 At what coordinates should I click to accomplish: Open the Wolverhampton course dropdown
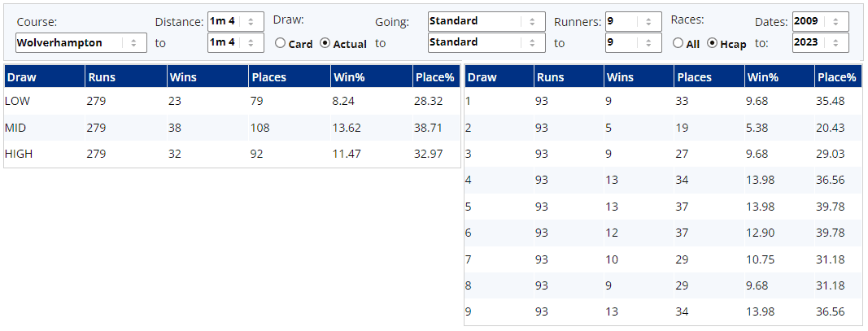tap(81, 43)
